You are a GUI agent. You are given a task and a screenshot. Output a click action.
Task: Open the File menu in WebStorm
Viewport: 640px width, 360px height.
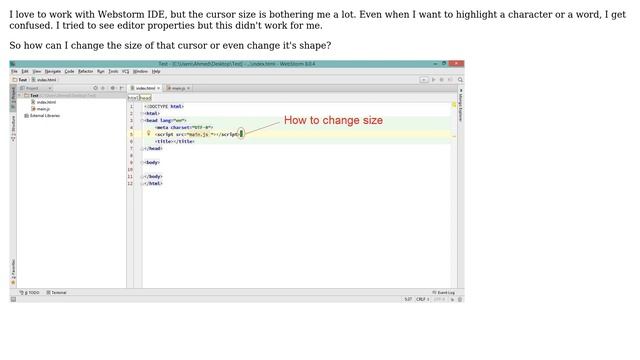14,71
